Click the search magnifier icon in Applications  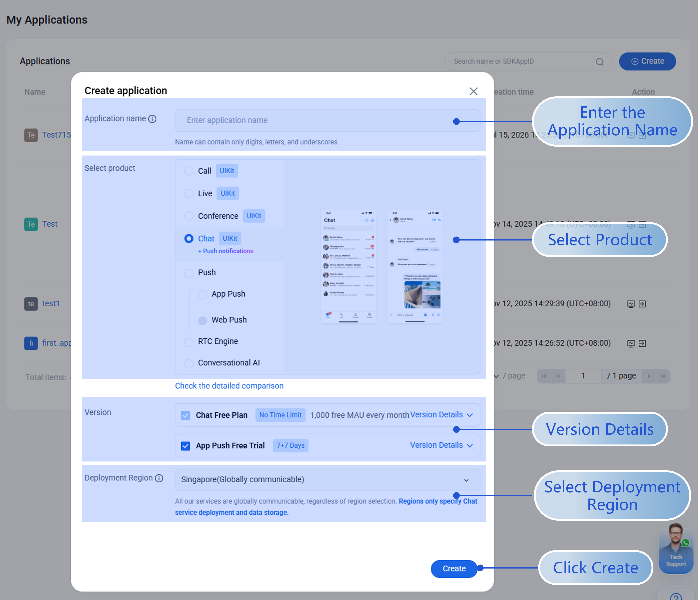(x=600, y=62)
